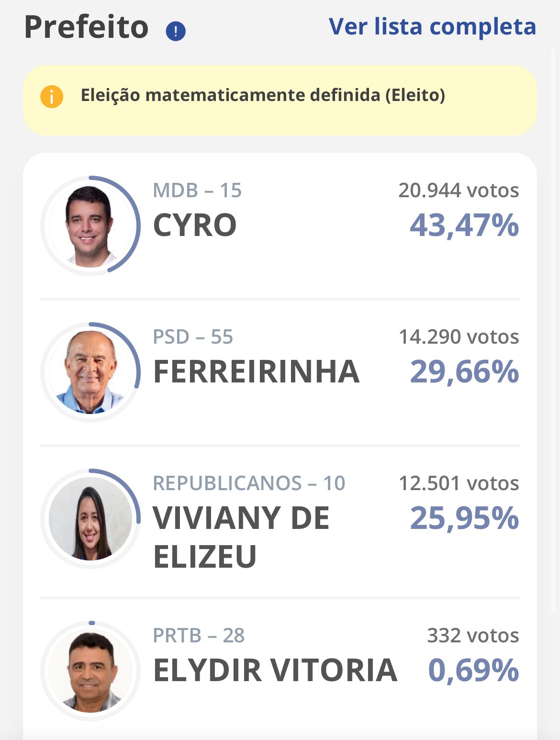This screenshot has width=560, height=740.
Task: Select the VIVIANY DE ELIZEU name
Action: (x=241, y=537)
